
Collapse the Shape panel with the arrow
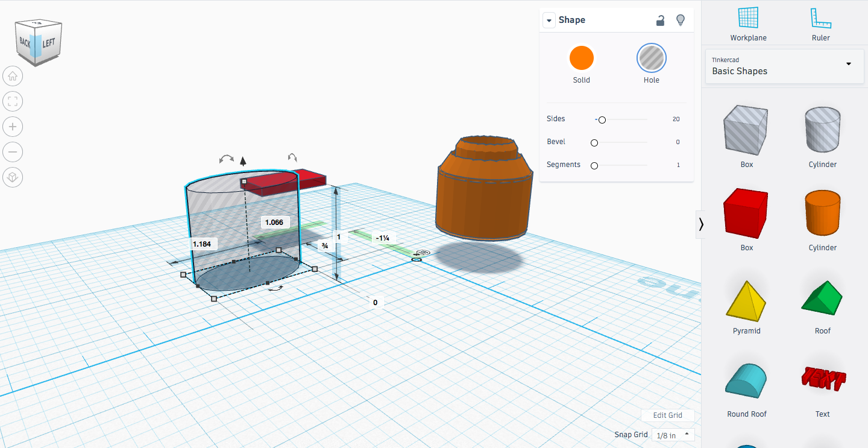tap(549, 21)
